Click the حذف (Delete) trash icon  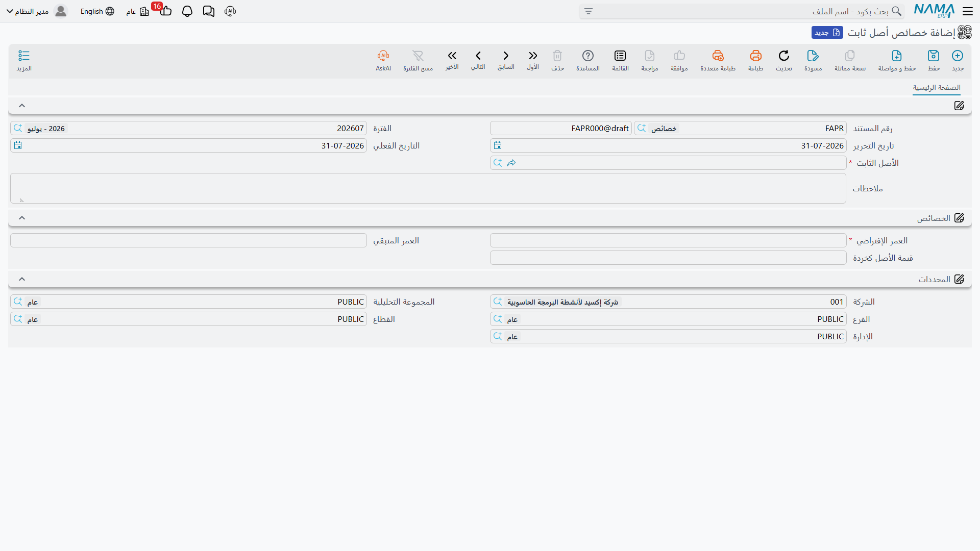[557, 56]
